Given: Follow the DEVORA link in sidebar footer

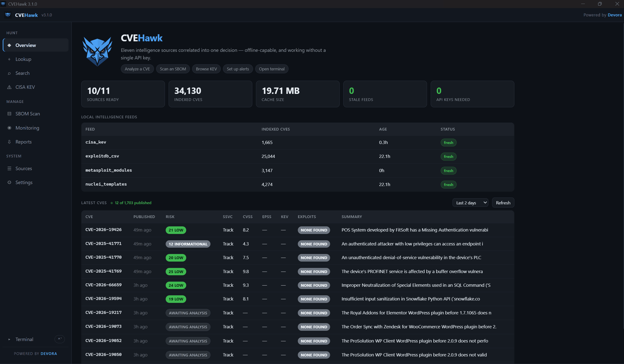Looking at the screenshot, I should 49,353.
